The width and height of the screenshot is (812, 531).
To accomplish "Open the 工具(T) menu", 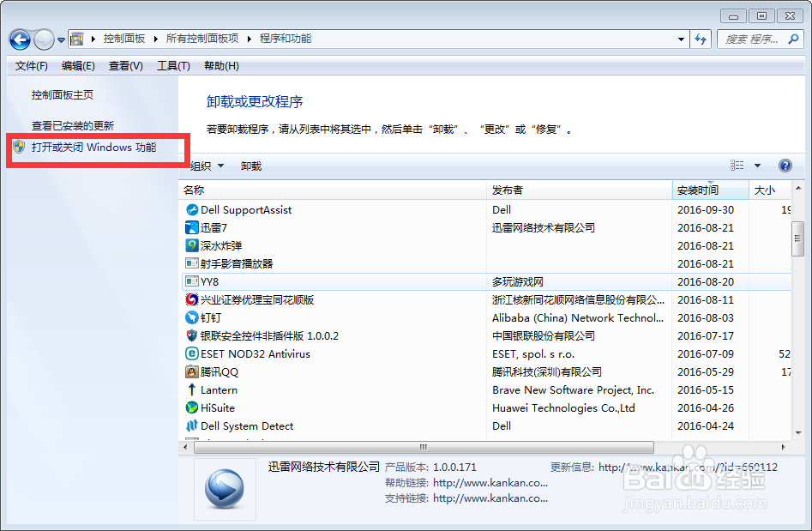I will [173, 66].
